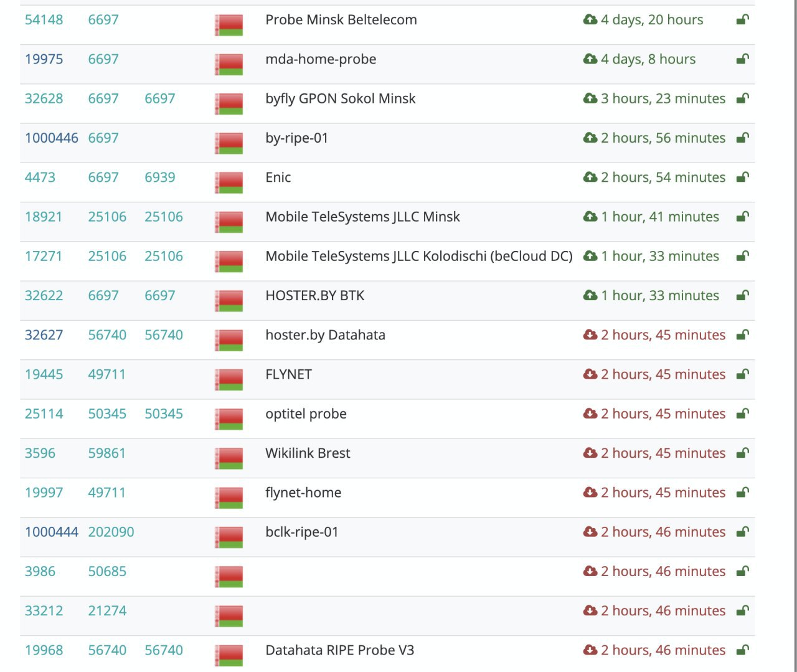Click the unlock icon in mda-home-probe row
The width and height of the screenshot is (797, 672).
click(x=742, y=59)
